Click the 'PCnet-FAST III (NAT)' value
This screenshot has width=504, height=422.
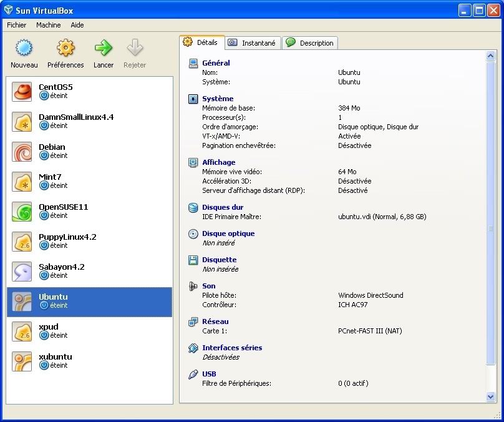[x=370, y=331]
